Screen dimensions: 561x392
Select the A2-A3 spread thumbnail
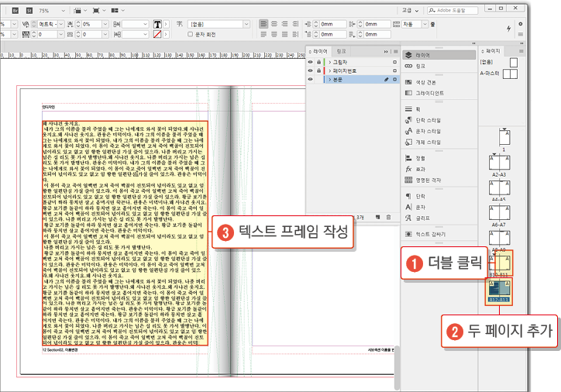click(x=500, y=163)
